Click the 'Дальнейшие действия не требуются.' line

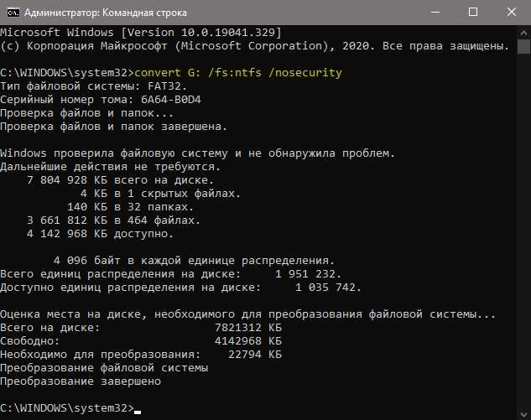pos(111,167)
